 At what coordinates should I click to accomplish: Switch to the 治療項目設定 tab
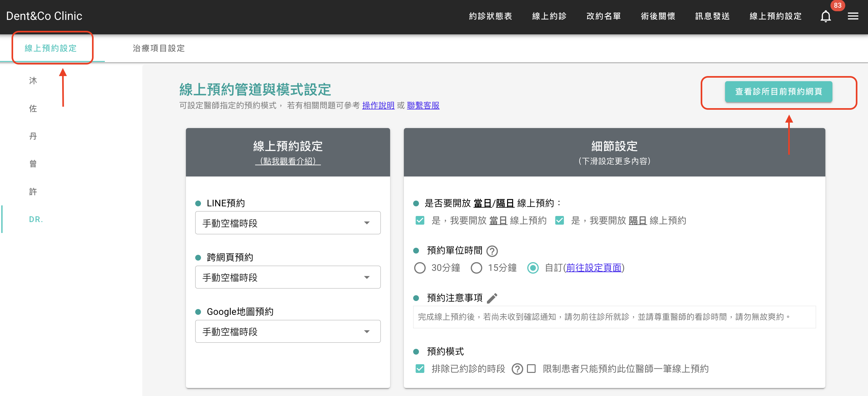[159, 48]
